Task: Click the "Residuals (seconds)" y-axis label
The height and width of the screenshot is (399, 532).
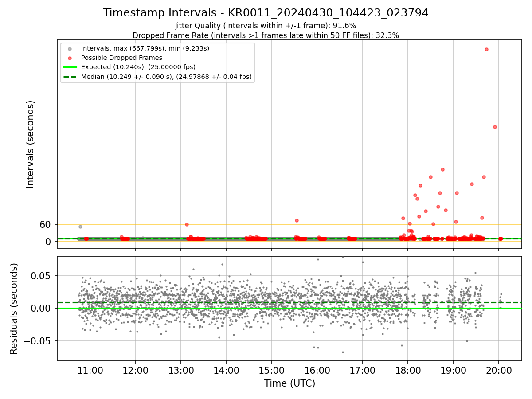Action: [x=14, y=309]
